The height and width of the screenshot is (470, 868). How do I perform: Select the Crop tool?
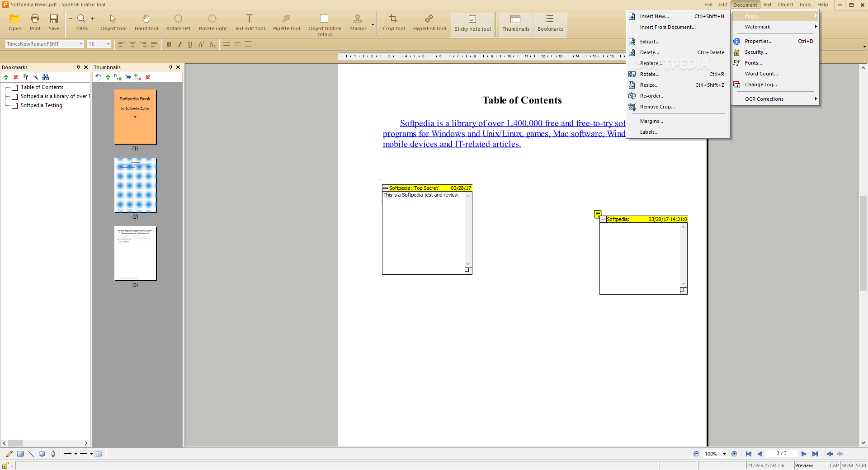pyautogui.click(x=394, y=23)
